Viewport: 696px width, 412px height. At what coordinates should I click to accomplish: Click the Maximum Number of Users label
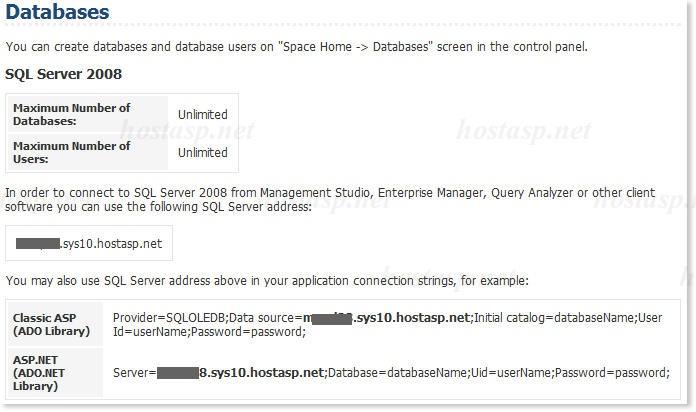[x=71, y=152]
